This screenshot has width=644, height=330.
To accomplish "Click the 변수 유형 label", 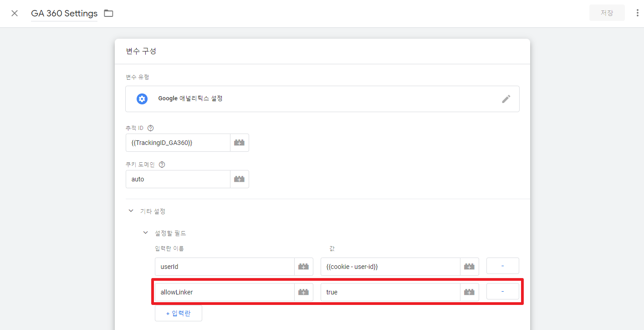I will (138, 77).
